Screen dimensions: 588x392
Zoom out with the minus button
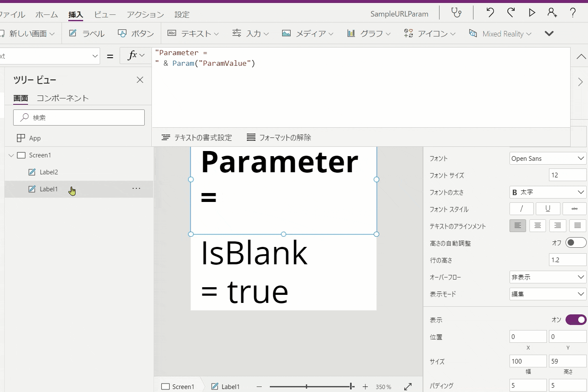[259, 386]
